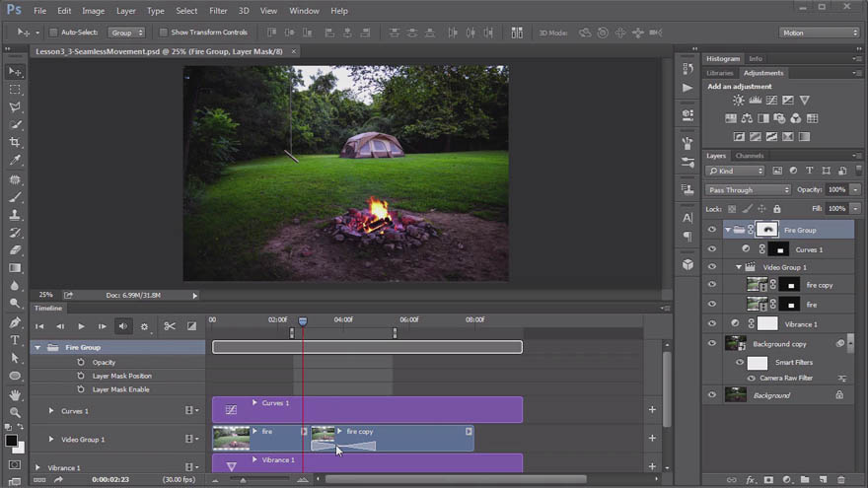Click lock all layer icon
This screenshot has width=868, height=488.
coord(777,209)
